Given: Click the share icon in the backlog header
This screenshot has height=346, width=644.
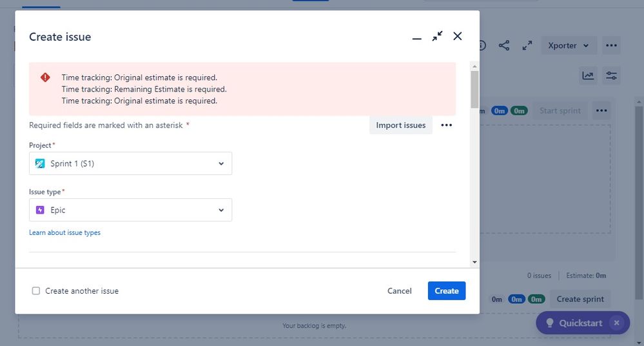Looking at the screenshot, I should [x=504, y=45].
